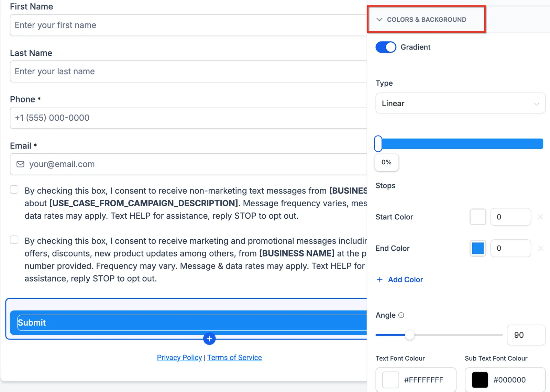Click the Angle info icon

401,315
